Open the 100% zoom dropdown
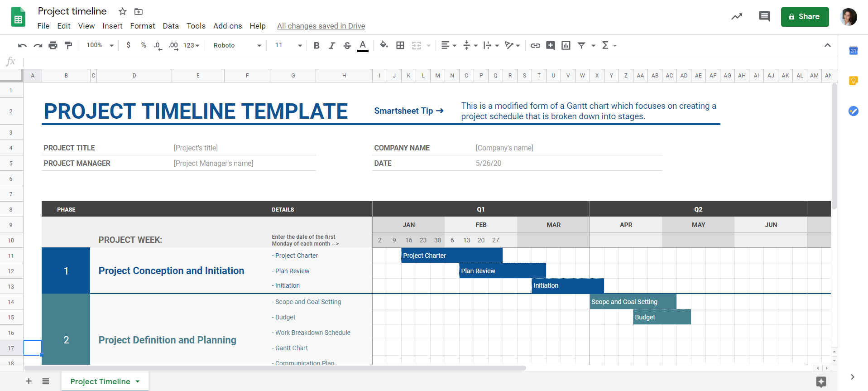 [x=100, y=45]
